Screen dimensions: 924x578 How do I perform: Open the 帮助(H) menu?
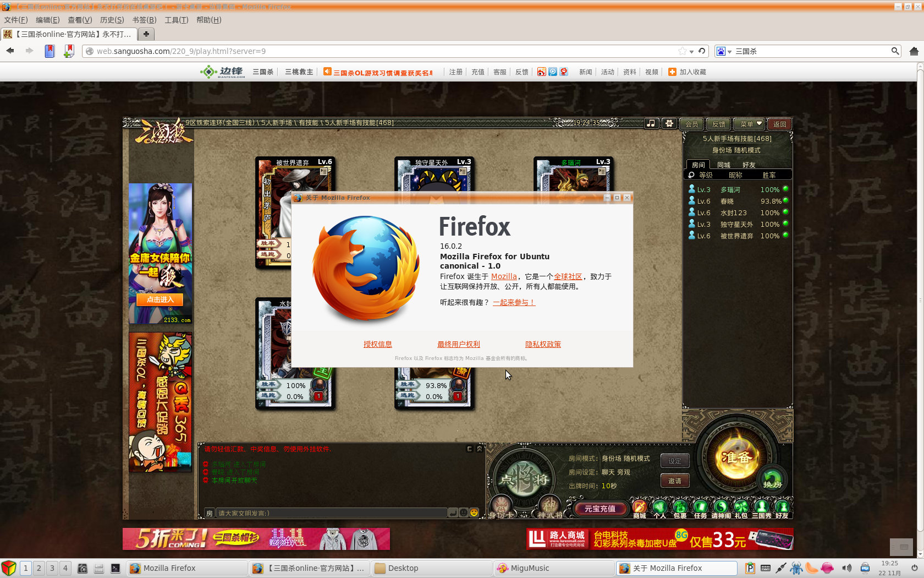tap(209, 20)
